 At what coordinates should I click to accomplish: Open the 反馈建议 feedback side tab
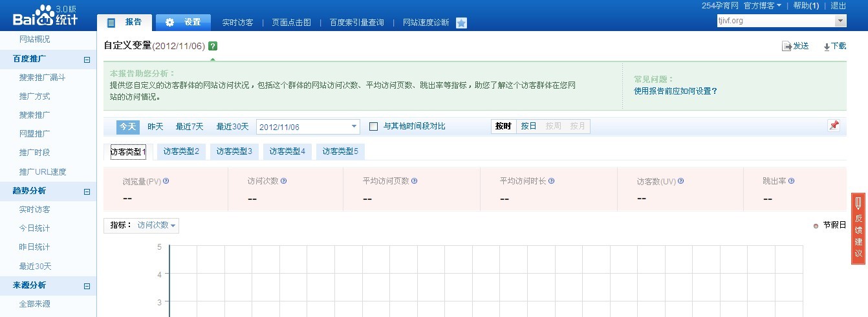(858, 228)
